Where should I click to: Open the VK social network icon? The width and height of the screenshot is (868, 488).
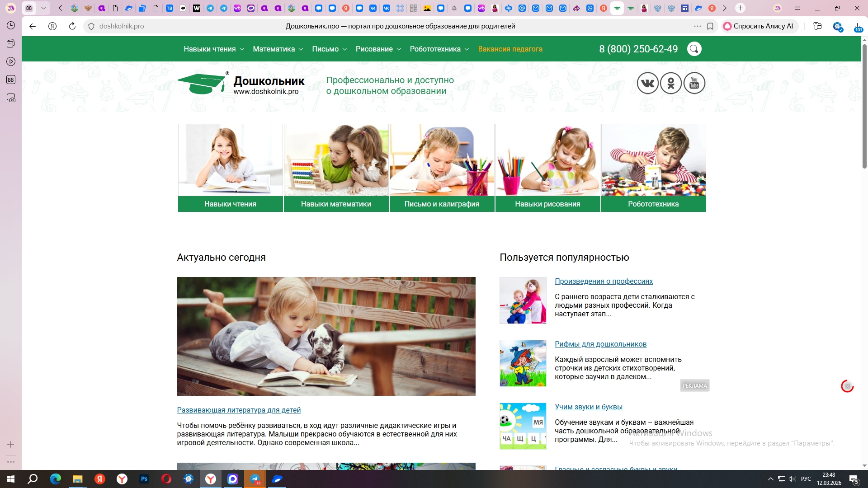[x=647, y=83]
